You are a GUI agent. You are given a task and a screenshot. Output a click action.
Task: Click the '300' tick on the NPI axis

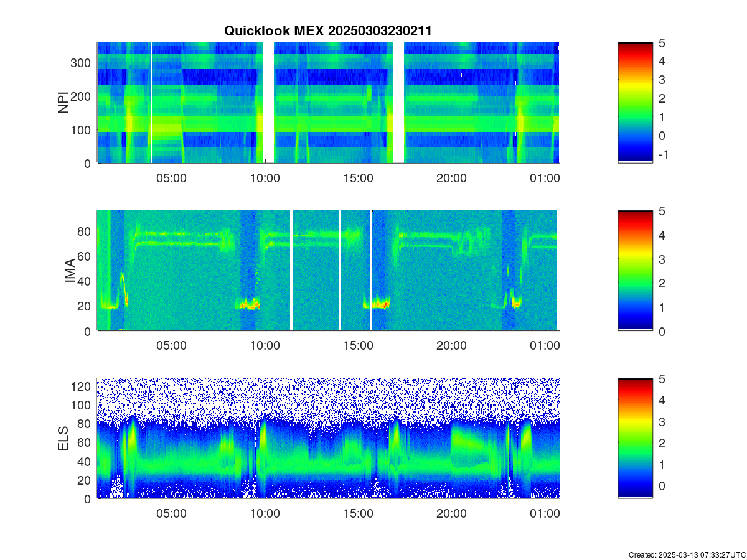82,62
